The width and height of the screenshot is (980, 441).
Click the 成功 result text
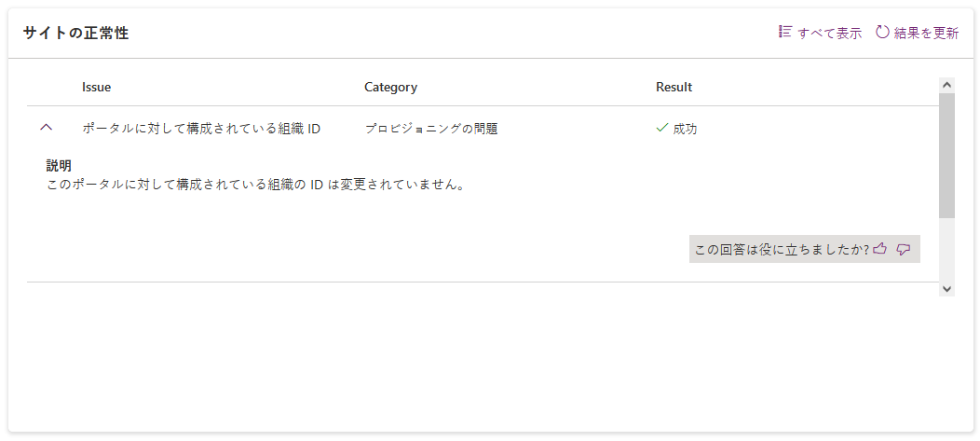pyautogui.click(x=685, y=129)
